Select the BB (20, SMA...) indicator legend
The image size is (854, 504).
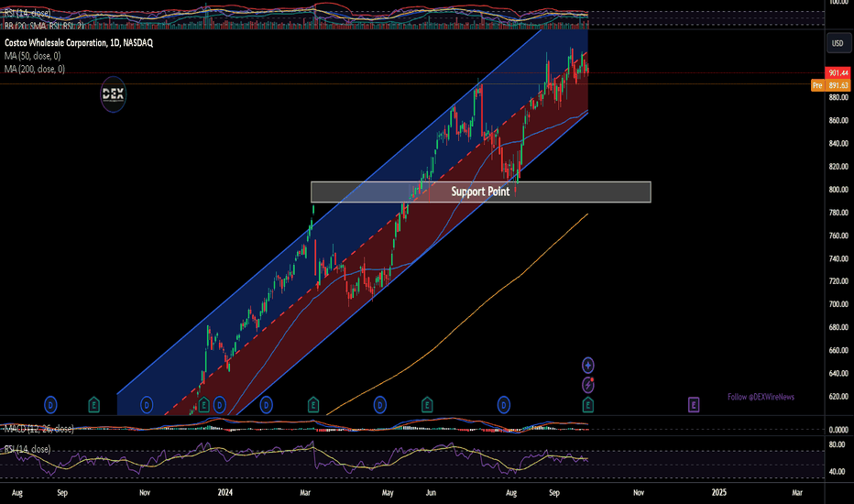coord(44,26)
